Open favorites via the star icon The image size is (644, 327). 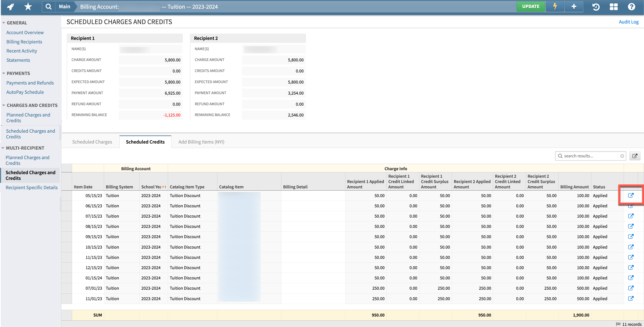click(28, 7)
